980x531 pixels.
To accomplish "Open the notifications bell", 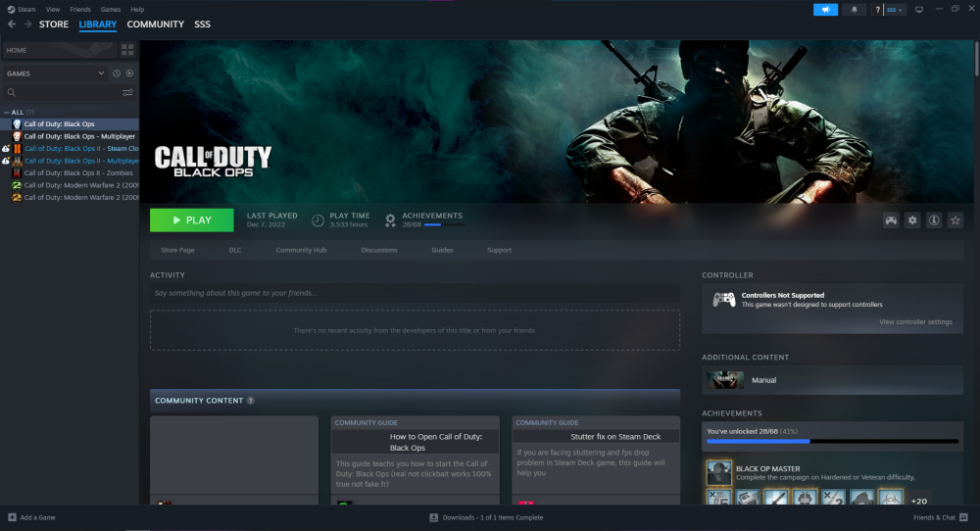I will click(x=856, y=10).
